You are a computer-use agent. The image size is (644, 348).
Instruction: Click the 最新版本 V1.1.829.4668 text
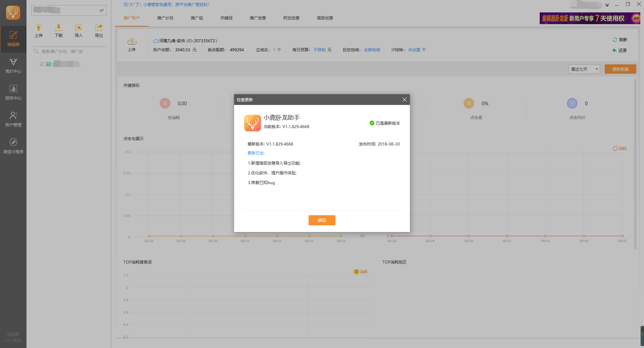(x=270, y=144)
